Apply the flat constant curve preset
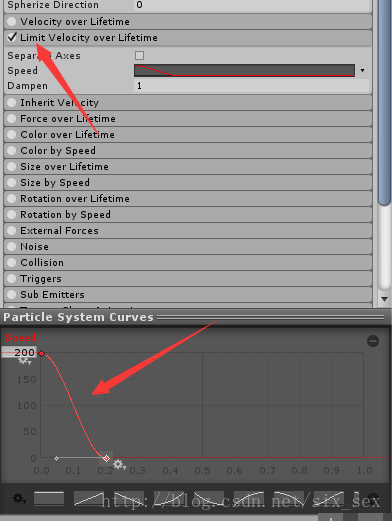392x521 pixels. (49, 499)
